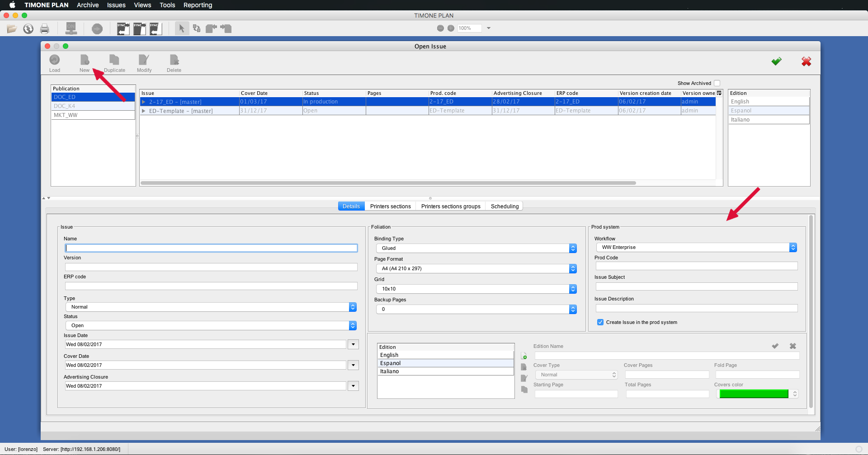Click the first SYNC icon in toolbar
The image size is (868, 455).
pyautogui.click(x=123, y=29)
